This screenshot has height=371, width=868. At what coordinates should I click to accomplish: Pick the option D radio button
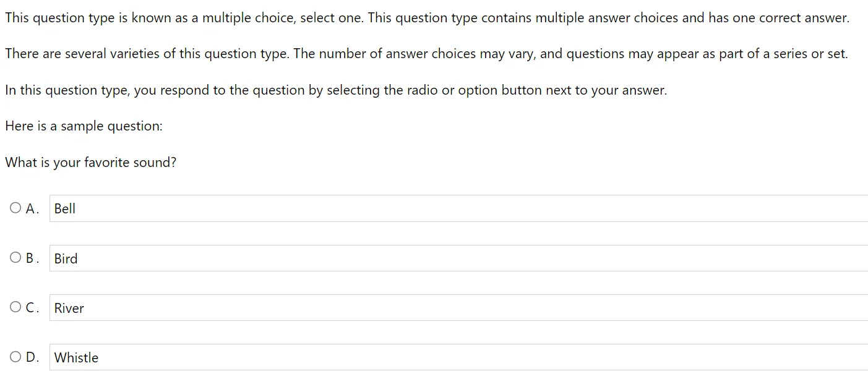coord(15,357)
